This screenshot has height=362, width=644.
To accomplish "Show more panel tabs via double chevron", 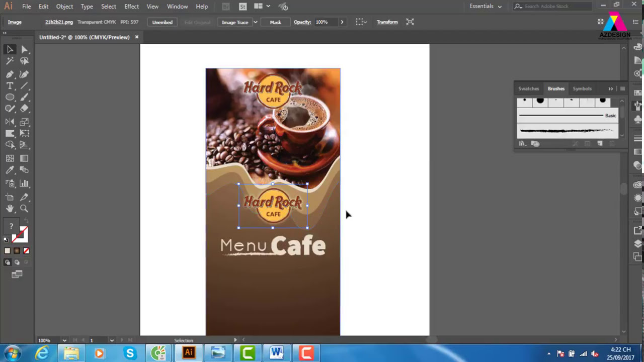I will pos(611,88).
